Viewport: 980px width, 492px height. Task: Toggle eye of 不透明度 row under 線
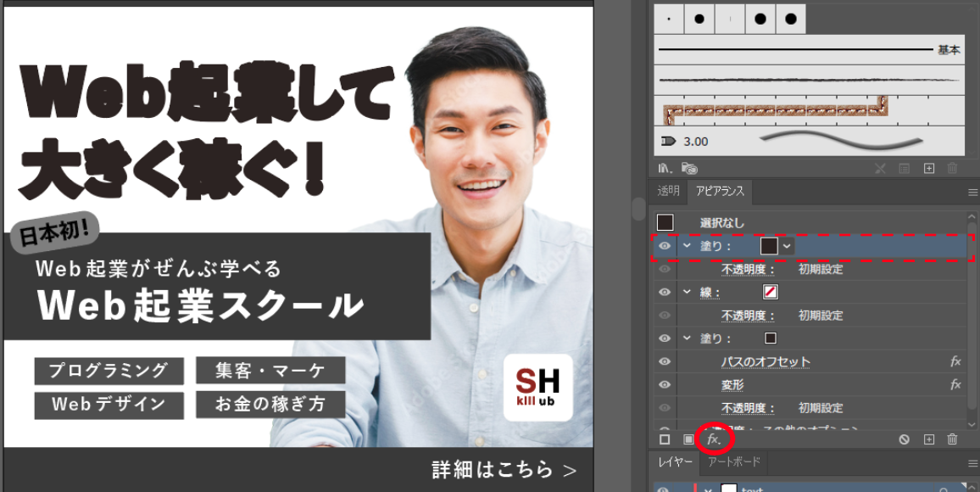(x=665, y=315)
